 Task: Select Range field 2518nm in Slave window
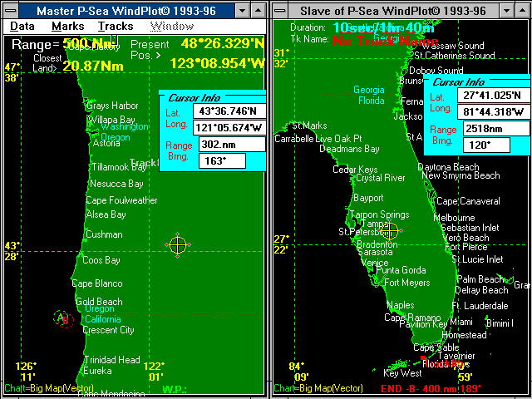click(x=496, y=129)
